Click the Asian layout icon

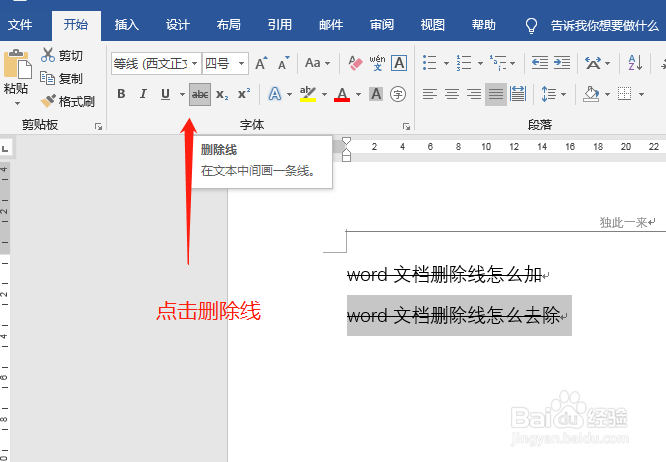tap(593, 63)
